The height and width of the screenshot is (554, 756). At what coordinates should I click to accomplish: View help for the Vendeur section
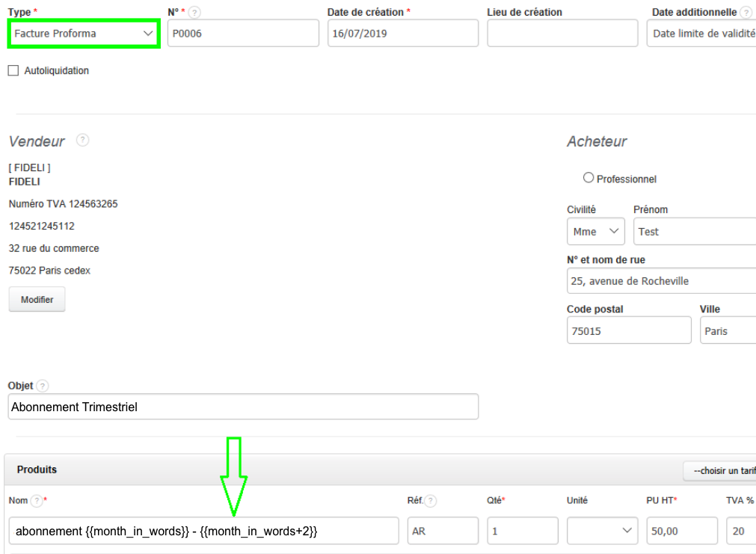pos(82,141)
